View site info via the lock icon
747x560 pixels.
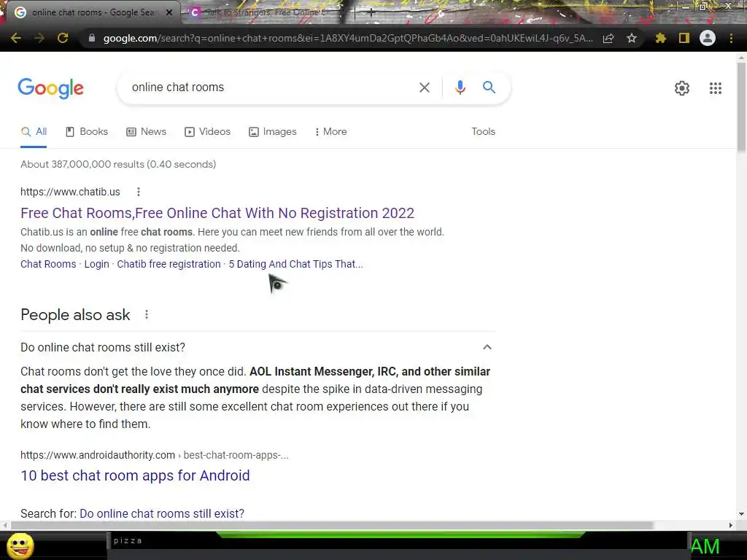[x=92, y=38]
